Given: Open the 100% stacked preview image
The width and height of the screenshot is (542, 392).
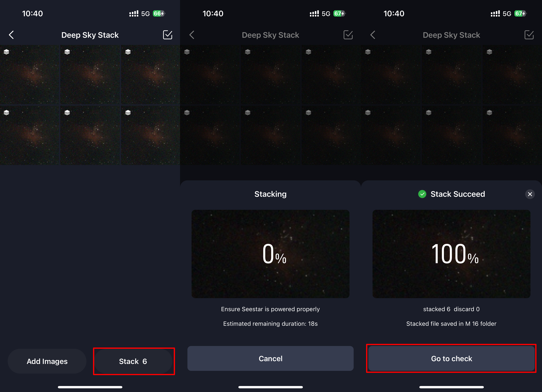Looking at the screenshot, I should [x=451, y=254].
